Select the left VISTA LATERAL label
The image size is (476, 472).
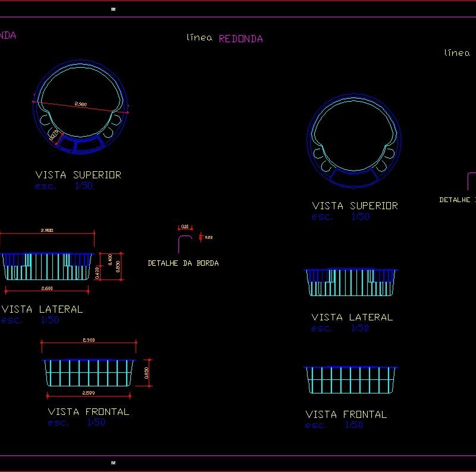42,309
